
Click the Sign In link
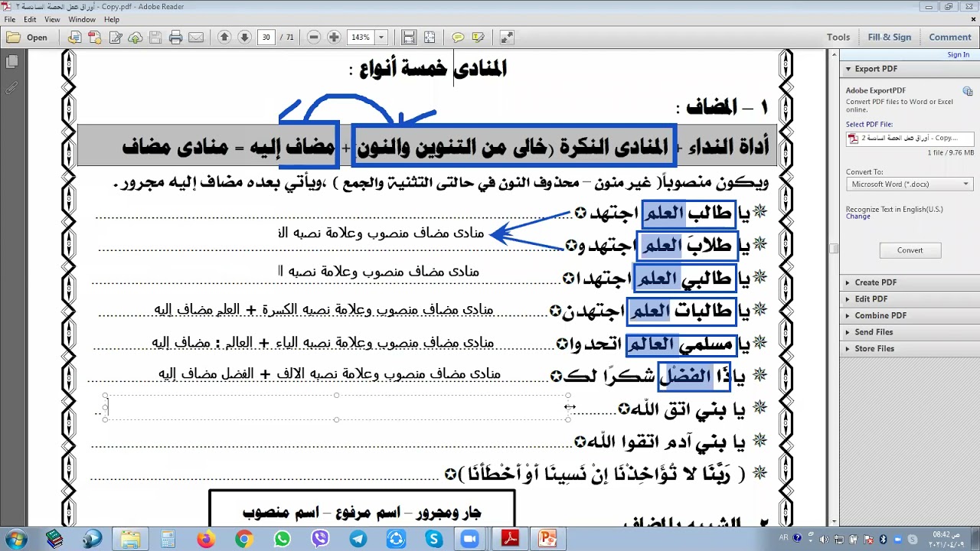tap(958, 54)
